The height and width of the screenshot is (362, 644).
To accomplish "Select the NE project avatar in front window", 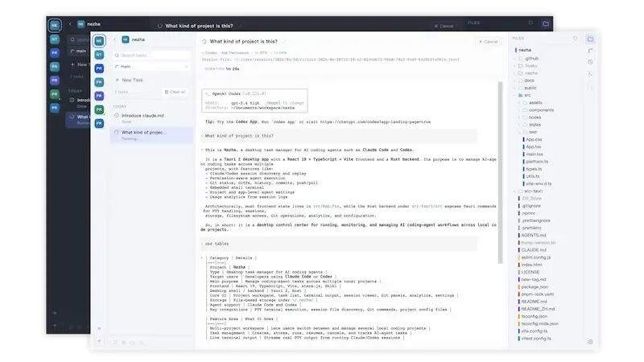I will tap(99, 41).
